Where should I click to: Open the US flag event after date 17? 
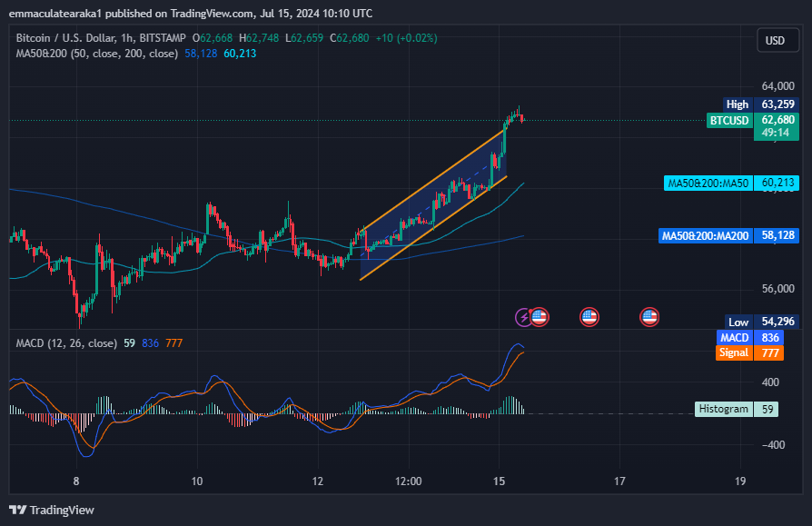(x=649, y=317)
